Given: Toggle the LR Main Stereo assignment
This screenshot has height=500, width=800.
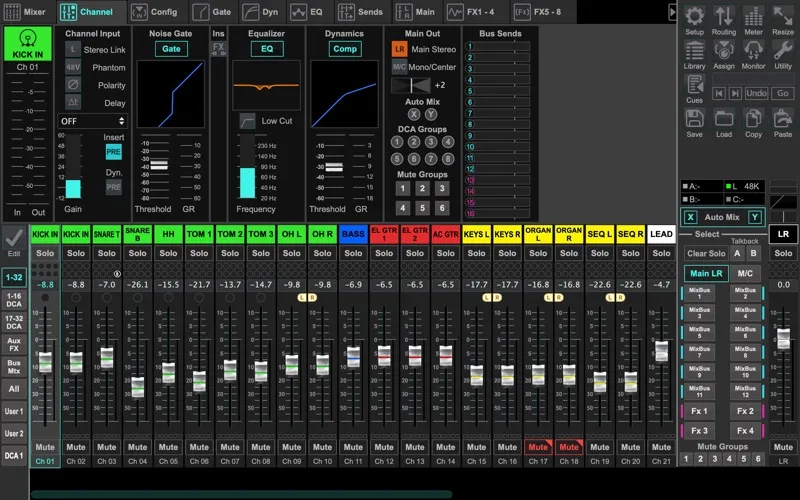Looking at the screenshot, I should [399, 49].
